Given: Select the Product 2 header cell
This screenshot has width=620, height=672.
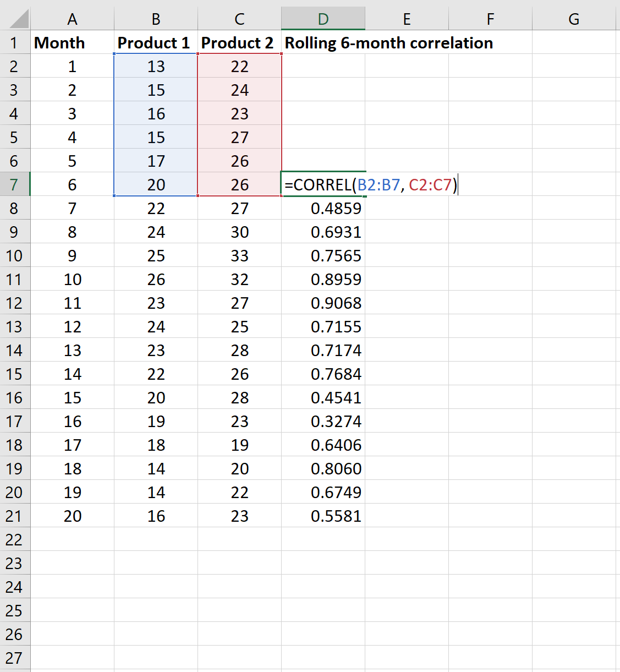Looking at the screenshot, I should pos(239,42).
